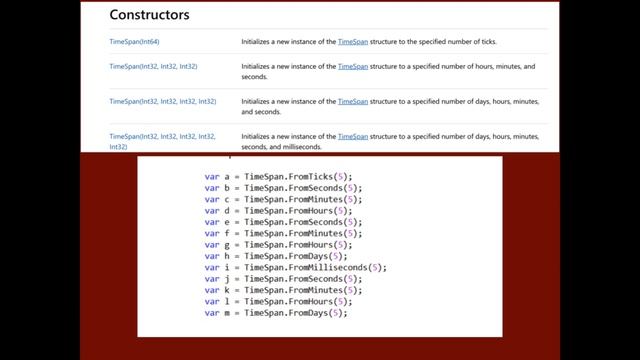
Task: Click the code line 'var k = TimeSpan.FromMinutes(5);'
Action: click(283, 290)
